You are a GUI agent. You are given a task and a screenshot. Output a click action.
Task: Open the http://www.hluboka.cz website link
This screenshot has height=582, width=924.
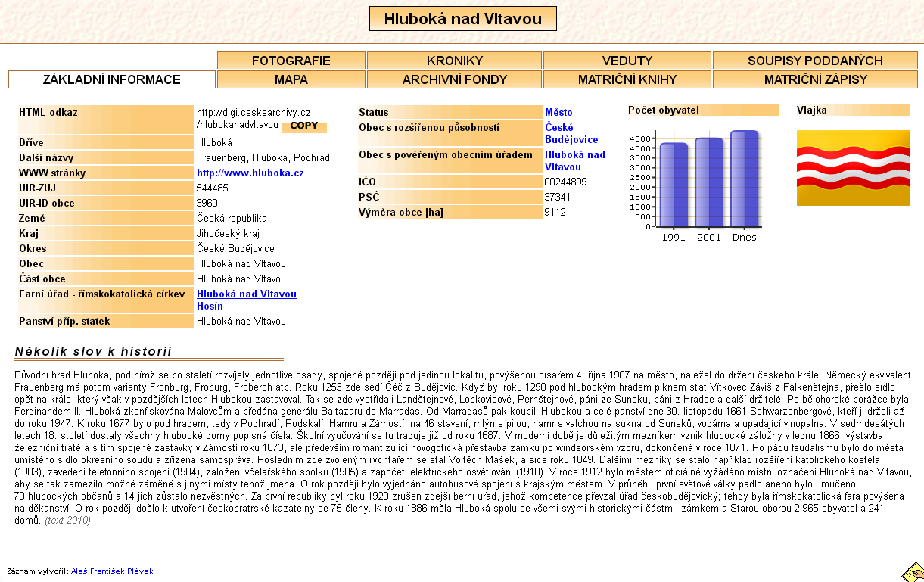coord(250,173)
